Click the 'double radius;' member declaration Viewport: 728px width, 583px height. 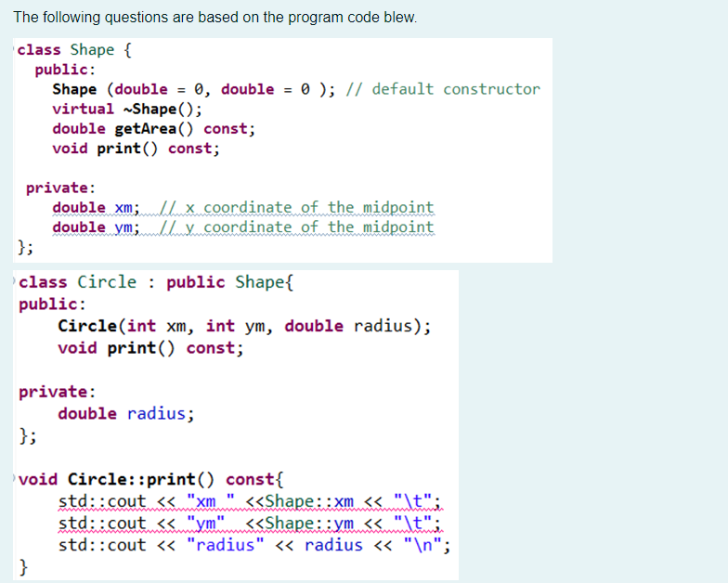pyautogui.click(x=126, y=414)
